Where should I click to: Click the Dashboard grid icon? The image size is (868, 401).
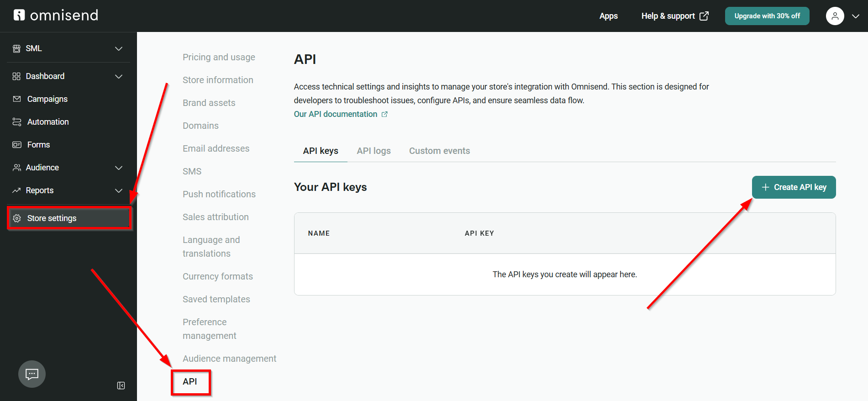coord(16,76)
